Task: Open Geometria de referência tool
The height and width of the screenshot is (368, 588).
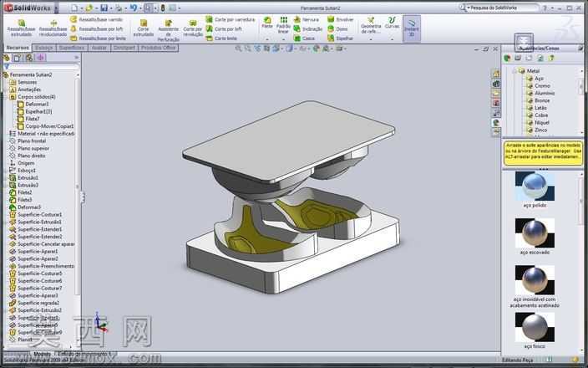Action: [x=371, y=25]
